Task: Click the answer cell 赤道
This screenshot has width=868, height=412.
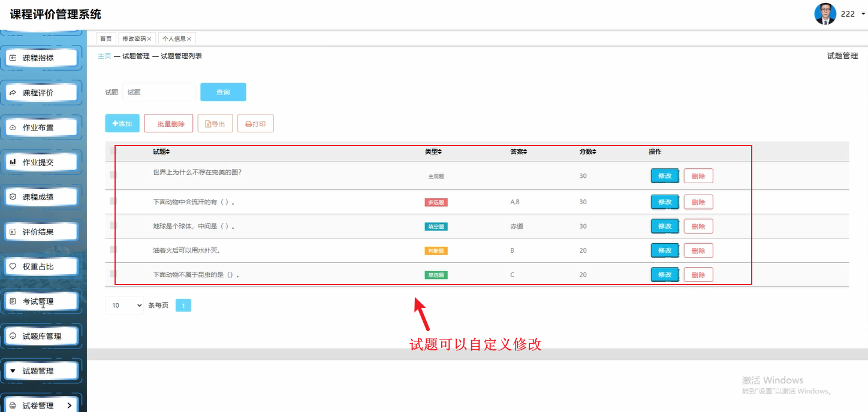Action: click(517, 226)
